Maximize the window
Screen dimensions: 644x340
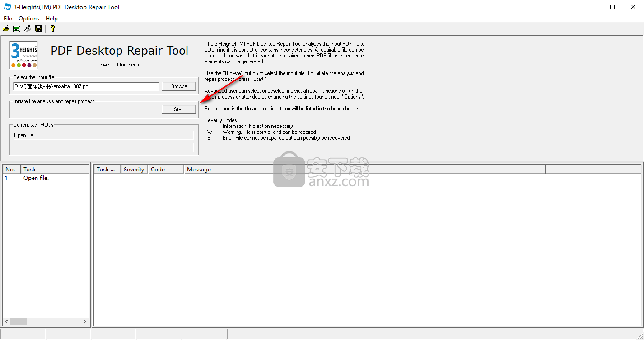pyautogui.click(x=612, y=7)
